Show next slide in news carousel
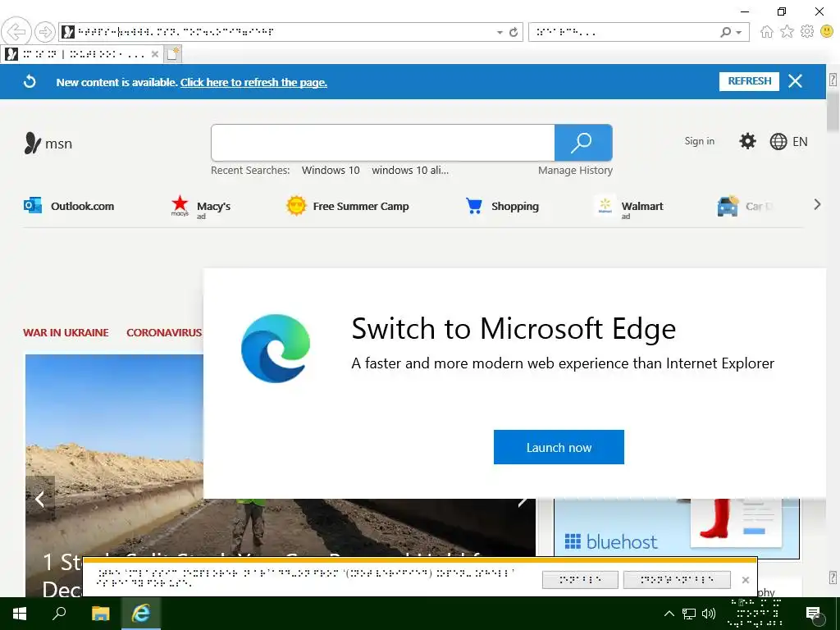The height and width of the screenshot is (630, 840). [x=522, y=501]
